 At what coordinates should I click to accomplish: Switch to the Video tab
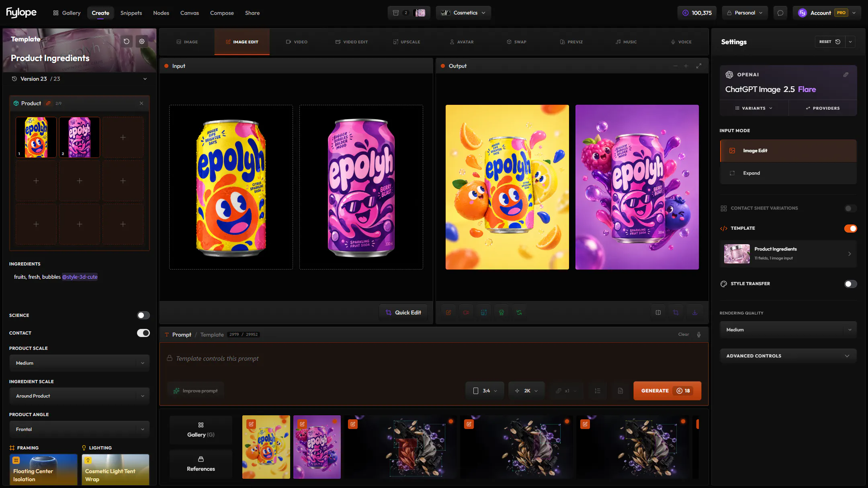(297, 42)
